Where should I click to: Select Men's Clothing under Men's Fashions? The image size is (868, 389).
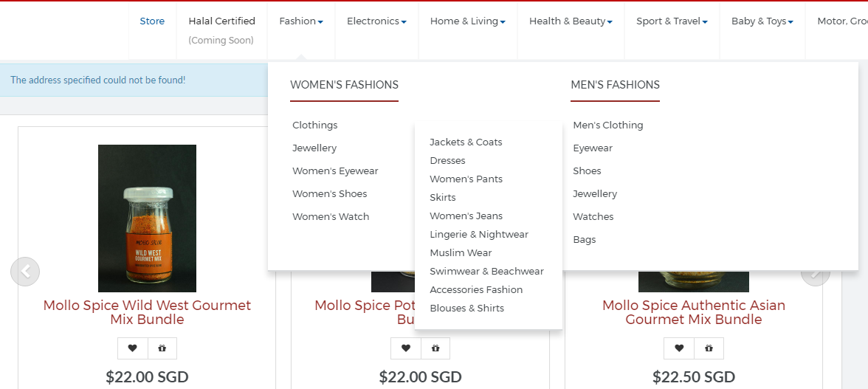tap(608, 125)
